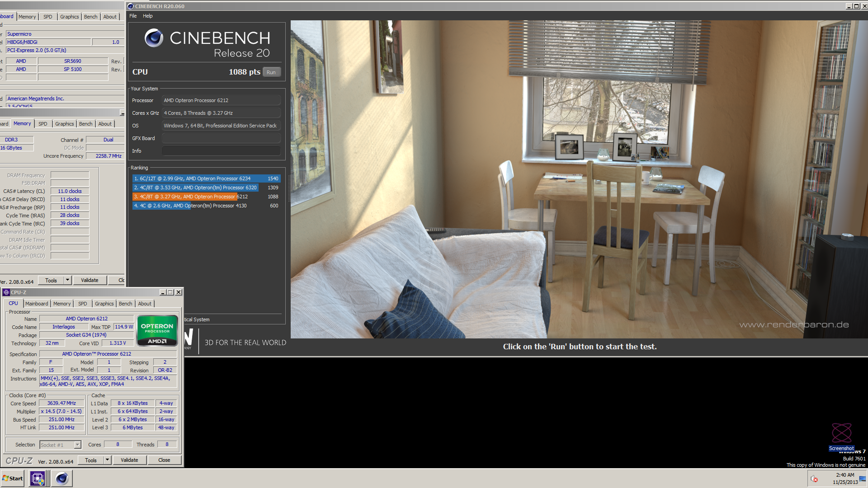The height and width of the screenshot is (488, 868).
Task: Click Validate in the Memory CPU-Z window
Action: click(90, 281)
